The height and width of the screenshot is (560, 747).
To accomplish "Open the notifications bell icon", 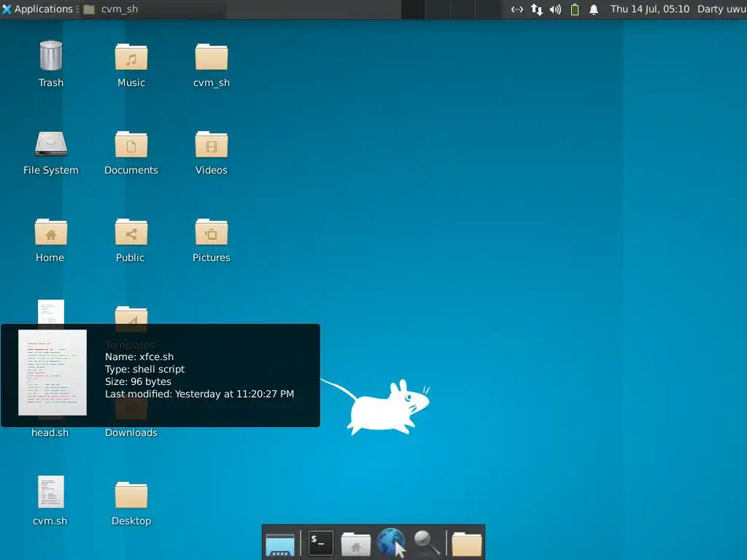I will click(594, 9).
